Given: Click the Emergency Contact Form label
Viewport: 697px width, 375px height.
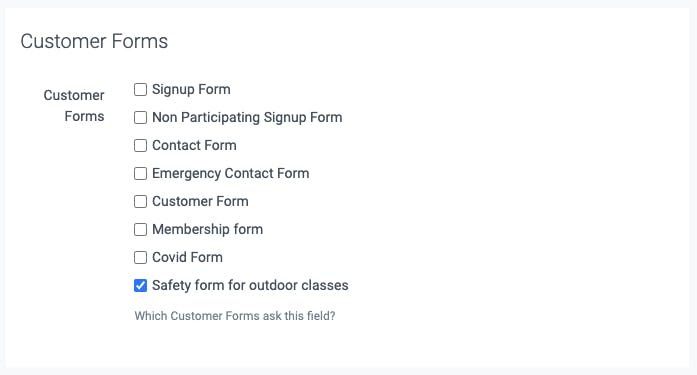Looking at the screenshot, I should (231, 173).
